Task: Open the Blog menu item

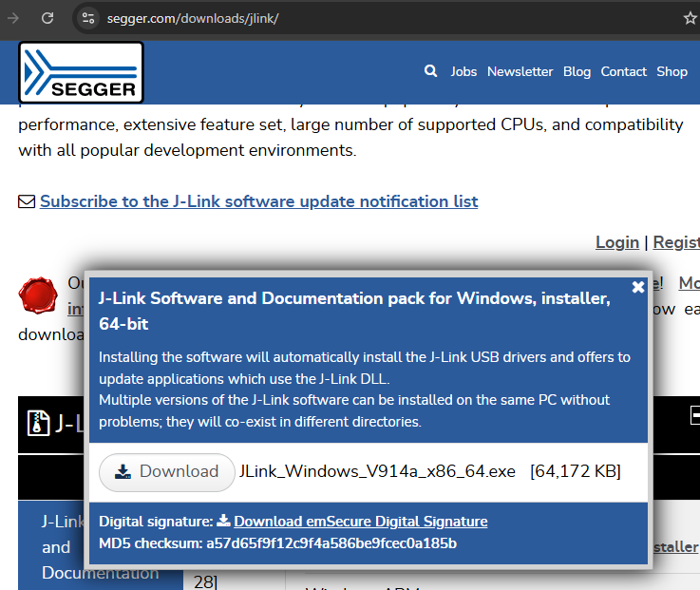Action: point(577,71)
